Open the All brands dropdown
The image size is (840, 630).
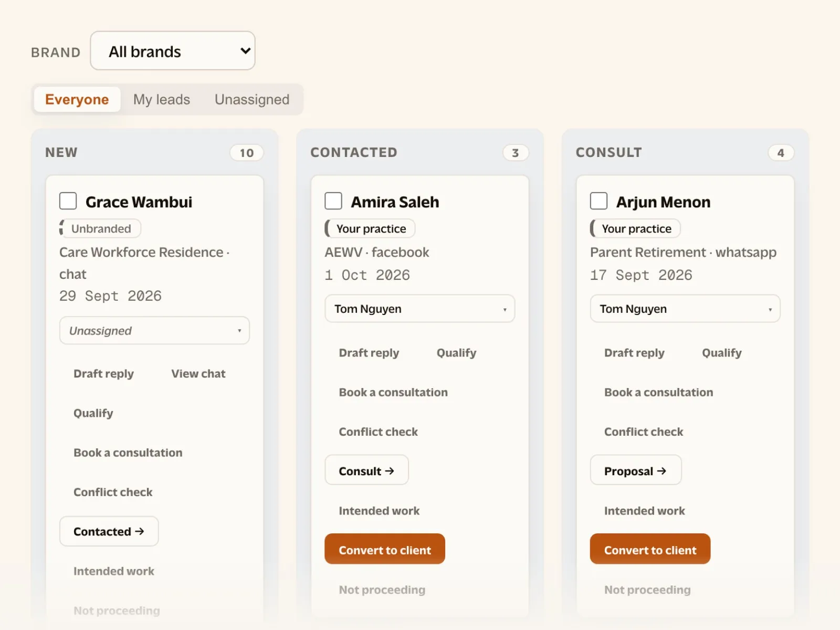tap(173, 51)
